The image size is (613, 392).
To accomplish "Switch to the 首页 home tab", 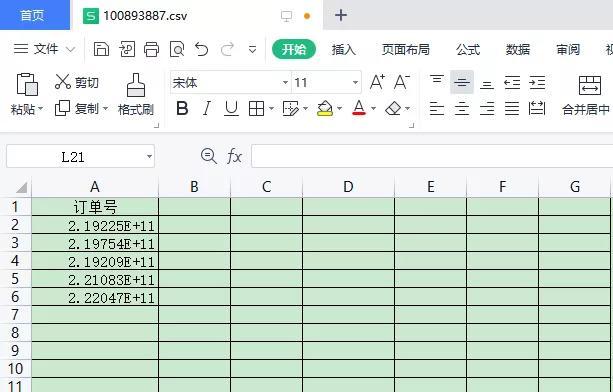I will (34, 15).
